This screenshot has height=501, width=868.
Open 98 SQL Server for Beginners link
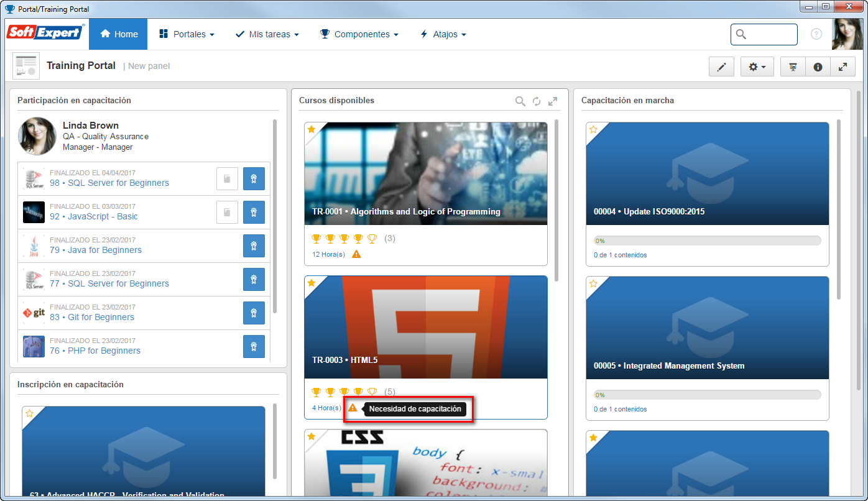point(109,183)
